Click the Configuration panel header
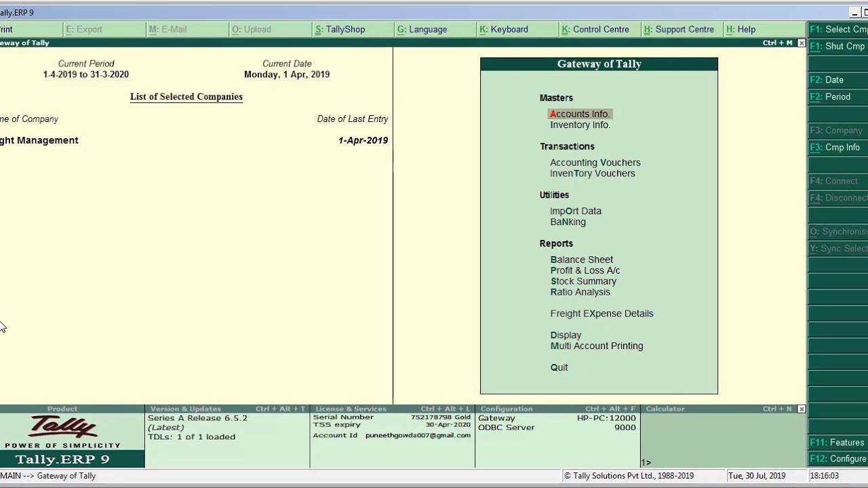This screenshot has height=488, width=868. click(557, 409)
